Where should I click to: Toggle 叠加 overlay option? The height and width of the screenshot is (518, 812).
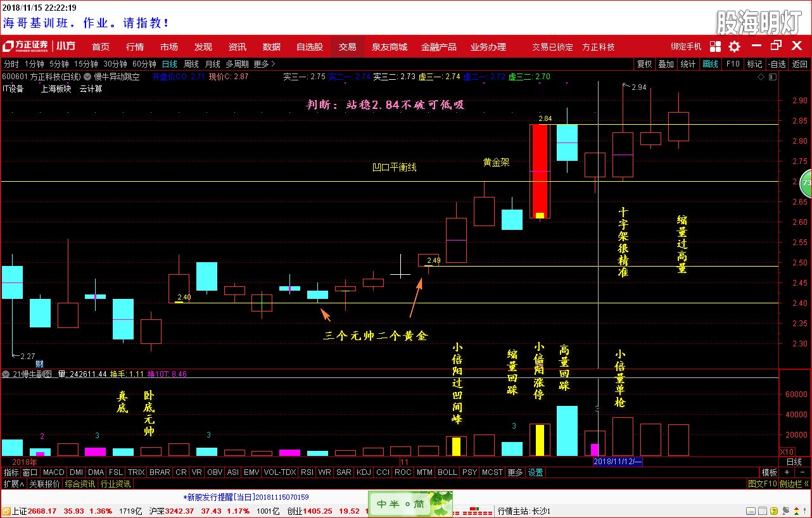(666, 64)
